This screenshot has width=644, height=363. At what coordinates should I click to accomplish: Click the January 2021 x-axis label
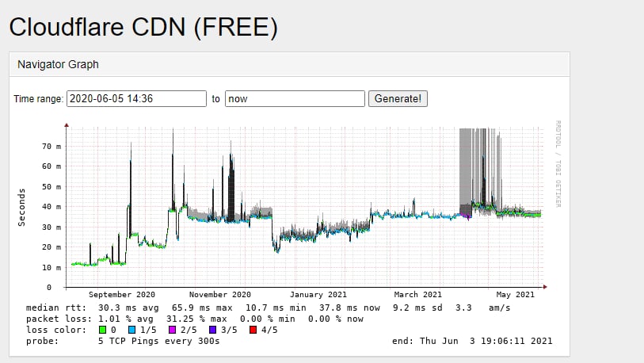pos(319,295)
